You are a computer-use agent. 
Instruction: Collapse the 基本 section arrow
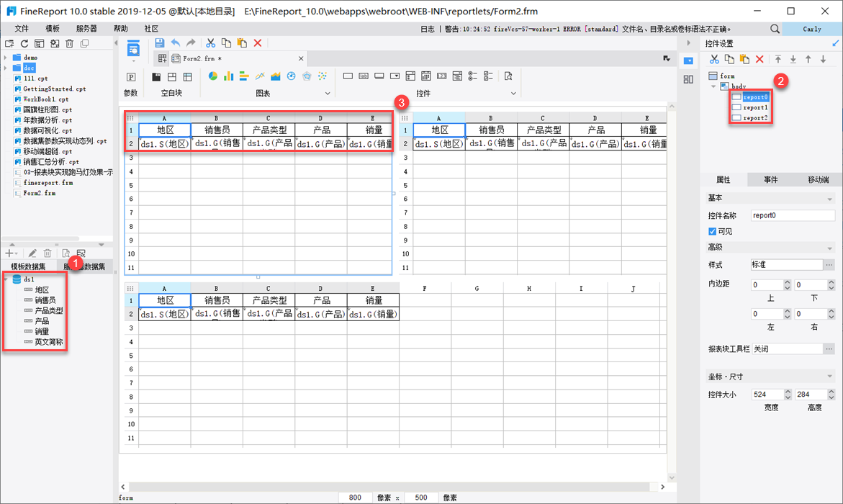pos(829,199)
